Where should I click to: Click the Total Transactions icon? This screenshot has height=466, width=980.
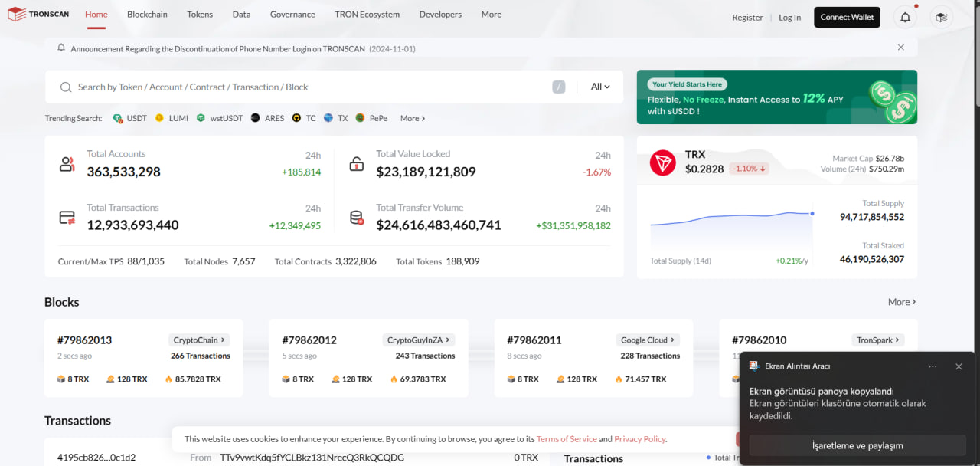point(67,218)
